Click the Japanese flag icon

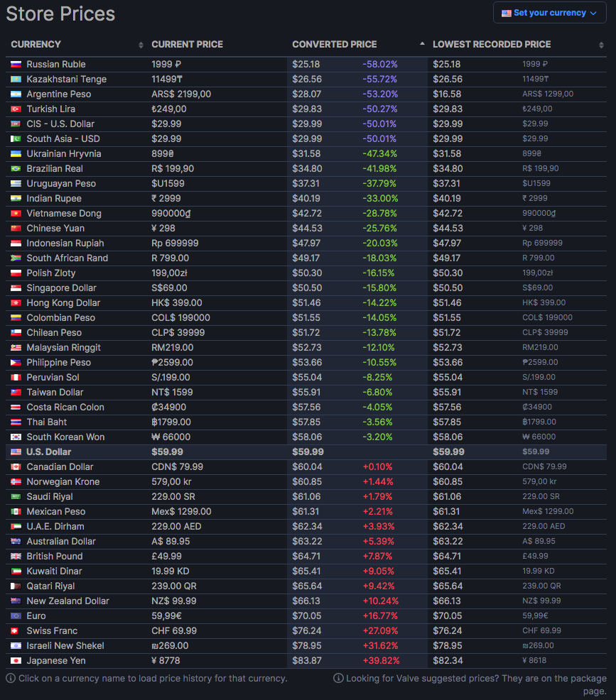tap(16, 661)
